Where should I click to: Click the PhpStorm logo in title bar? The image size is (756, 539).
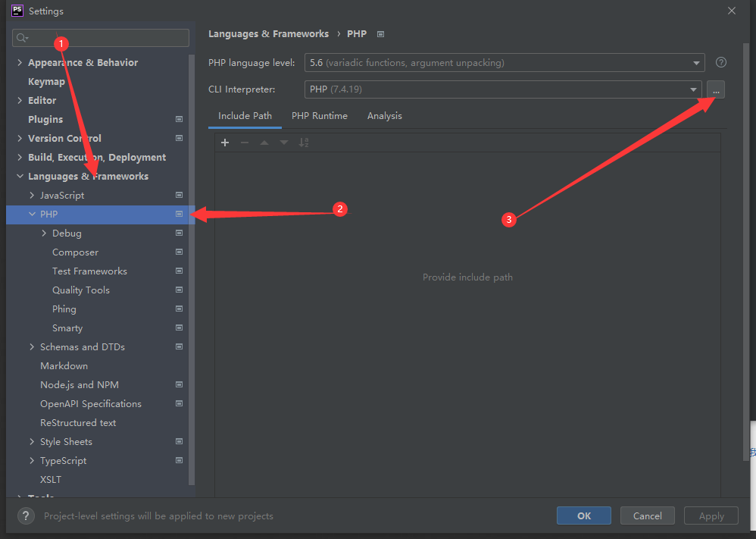[x=17, y=11]
